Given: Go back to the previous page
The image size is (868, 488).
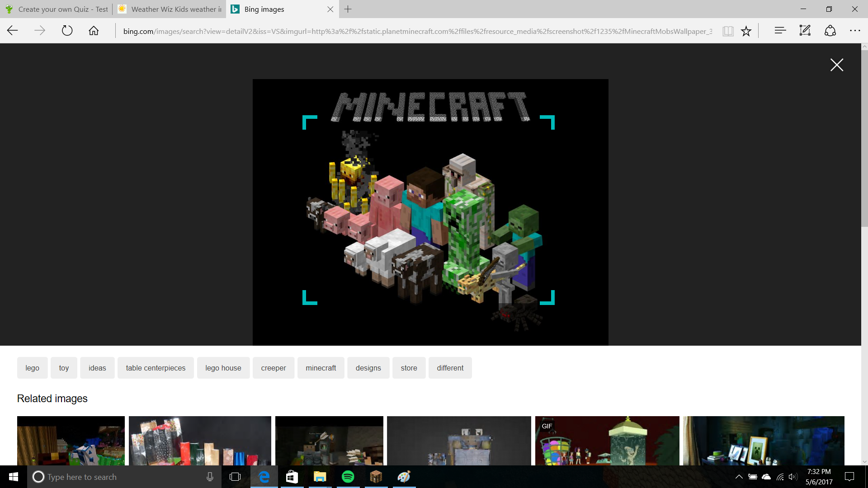Looking at the screenshot, I should [13, 31].
